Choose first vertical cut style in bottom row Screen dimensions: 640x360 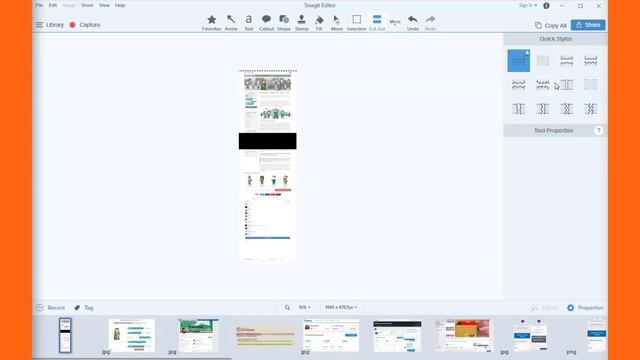coord(518,109)
